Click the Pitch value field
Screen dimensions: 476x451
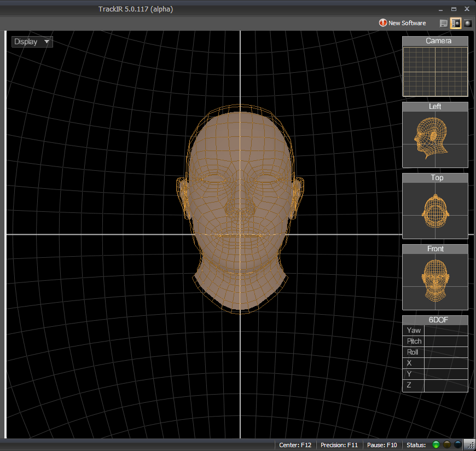pos(446,342)
